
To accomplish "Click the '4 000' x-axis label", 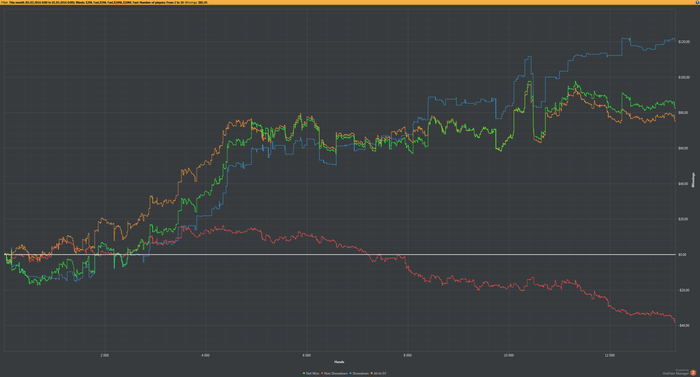I will [205, 356].
